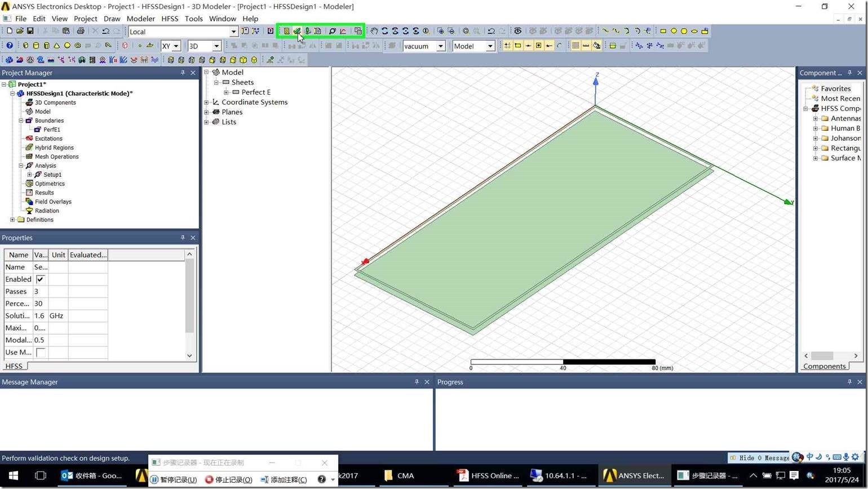Open the vacuum material dropdown
The width and height of the screenshot is (868, 489).
[x=441, y=46]
